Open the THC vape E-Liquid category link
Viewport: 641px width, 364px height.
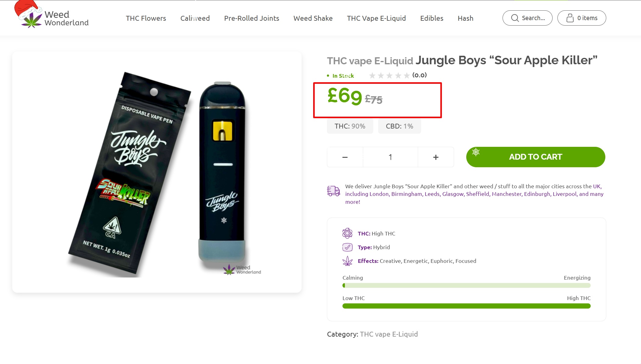coord(389,334)
